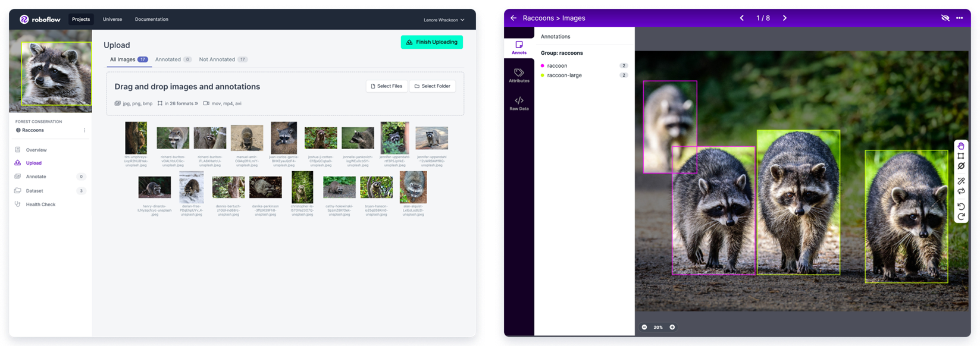Open the Annots panel
This screenshot has width=980, height=346.
tap(519, 48)
